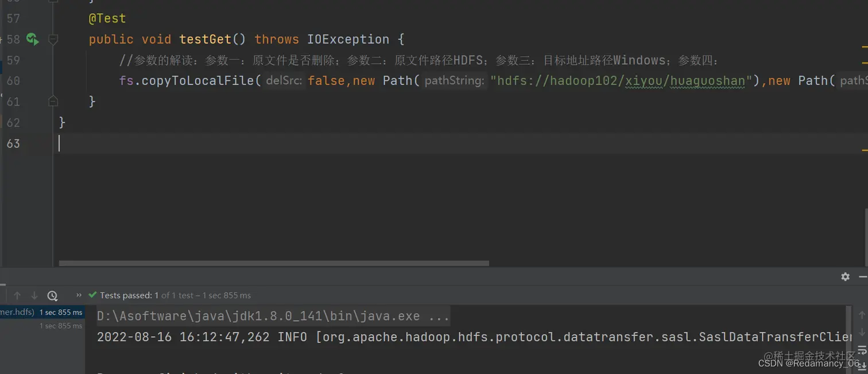Collapse fold at testGet closing brace
The height and width of the screenshot is (374, 868).
[53, 102]
